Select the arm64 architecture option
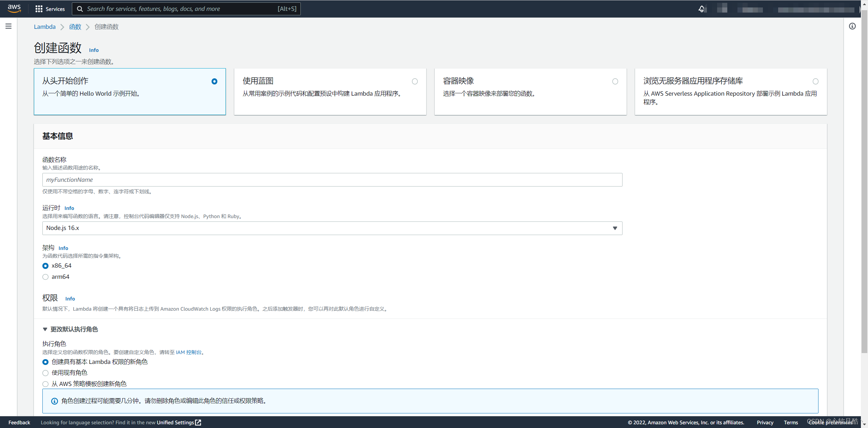 click(x=45, y=277)
